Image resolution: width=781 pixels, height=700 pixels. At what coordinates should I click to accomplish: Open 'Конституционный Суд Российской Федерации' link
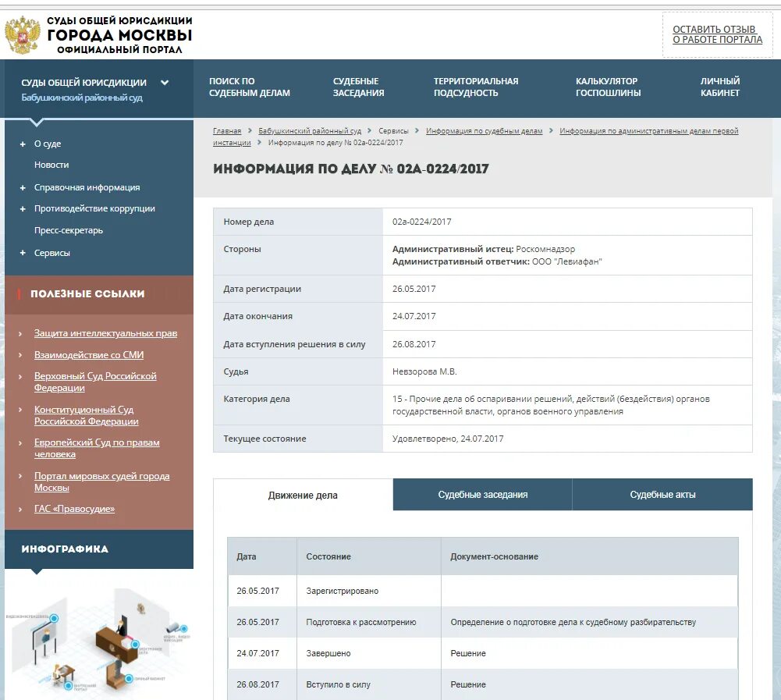(86, 415)
